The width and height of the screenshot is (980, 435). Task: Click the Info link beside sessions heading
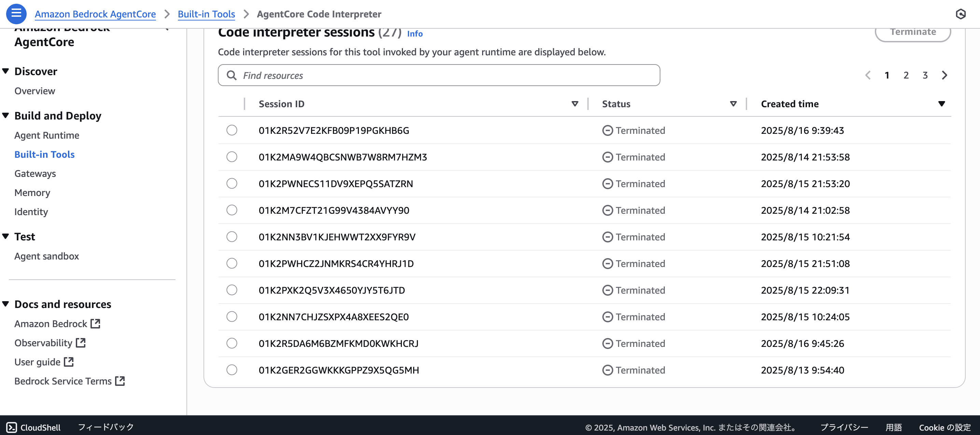415,33
